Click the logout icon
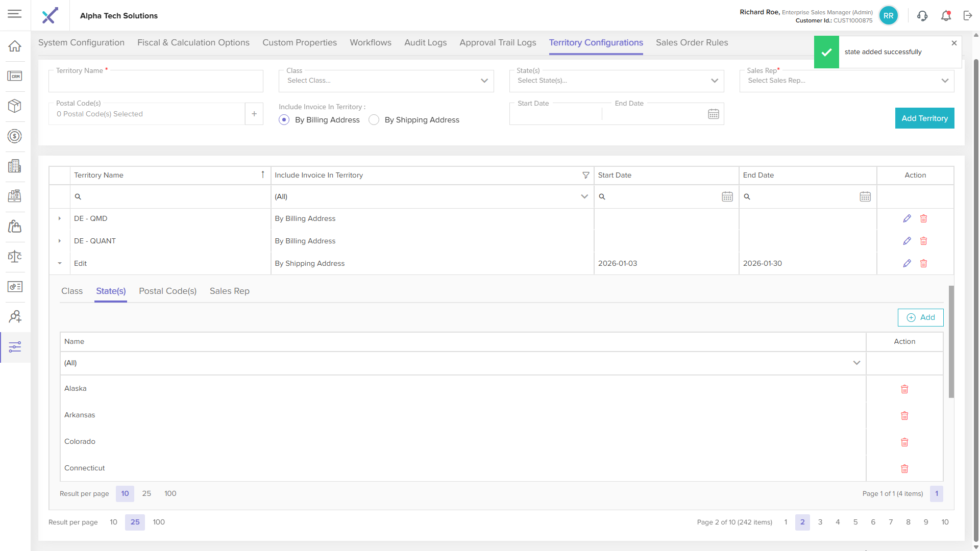The image size is (980, 551). click(x=968, y=16)
